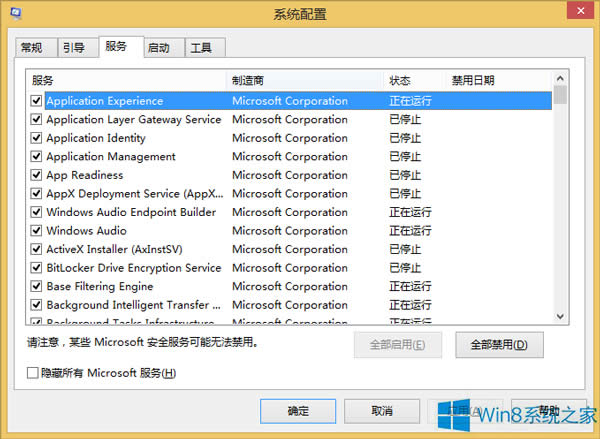The width and height of the screenshot is (600, 439).
Task: Select the 工具 tab
Action: (201, 48)
